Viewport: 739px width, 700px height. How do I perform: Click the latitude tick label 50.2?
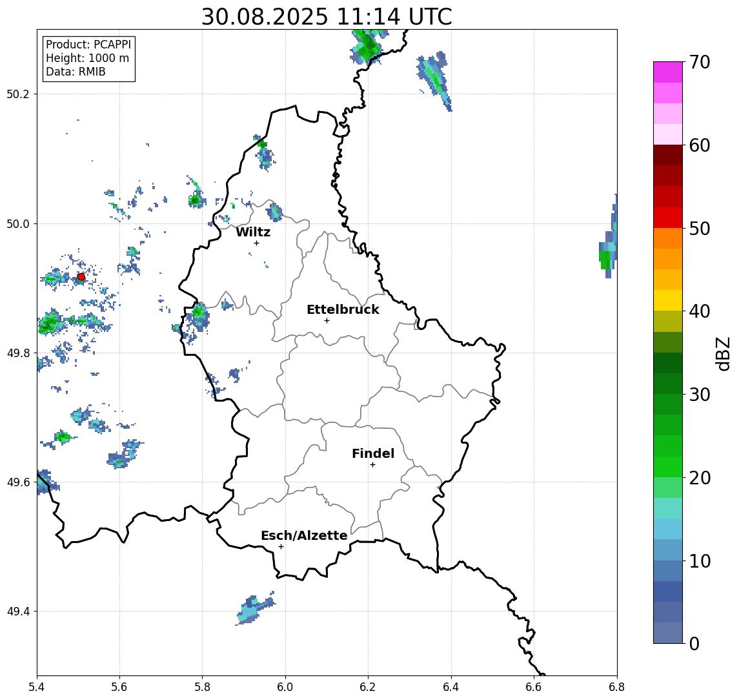tap(17, 94)
